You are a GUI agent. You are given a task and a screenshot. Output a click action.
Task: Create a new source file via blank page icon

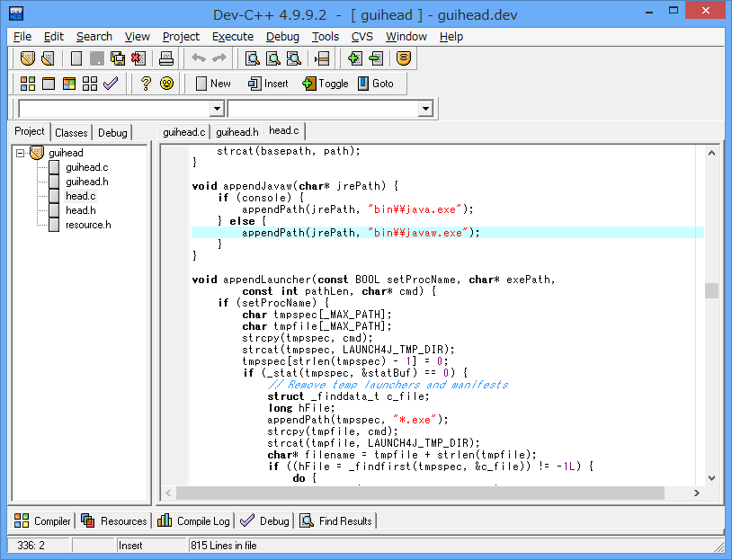point(76,58)
